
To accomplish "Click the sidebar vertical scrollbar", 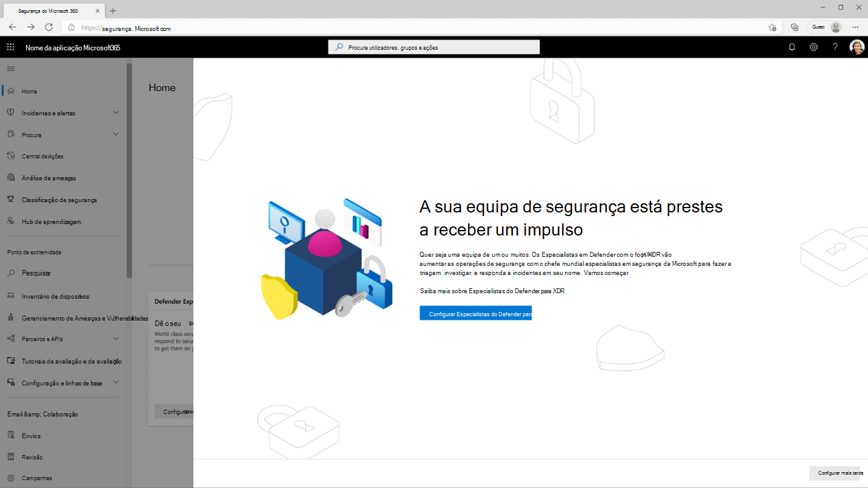I will pos(129,170).
